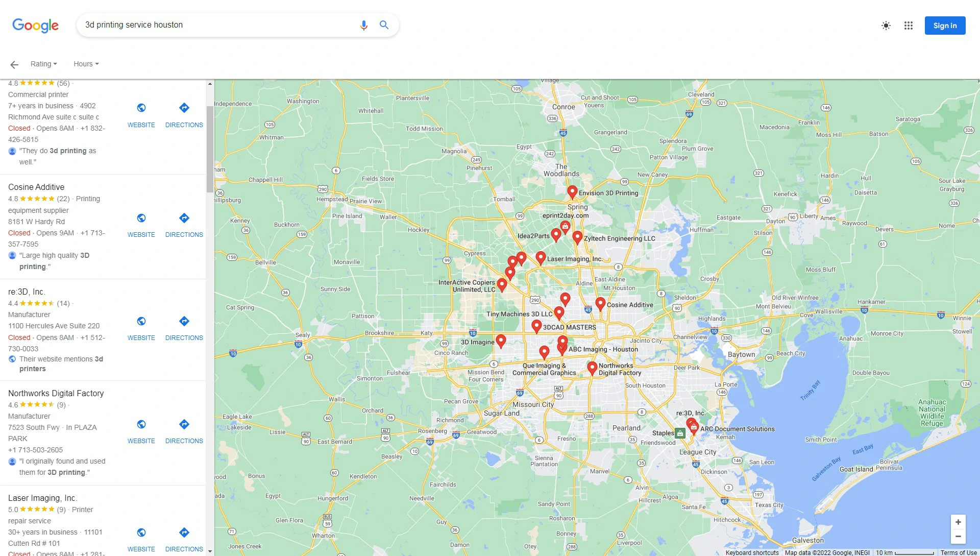Click the Directions icon for Northworks Digital Factory
This screenshot has height=556, width=980.
click(x=184, y=424)
